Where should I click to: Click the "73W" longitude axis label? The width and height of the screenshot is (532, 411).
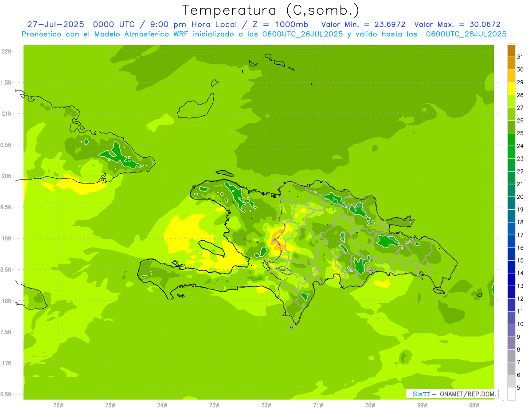tap(214, 405)
